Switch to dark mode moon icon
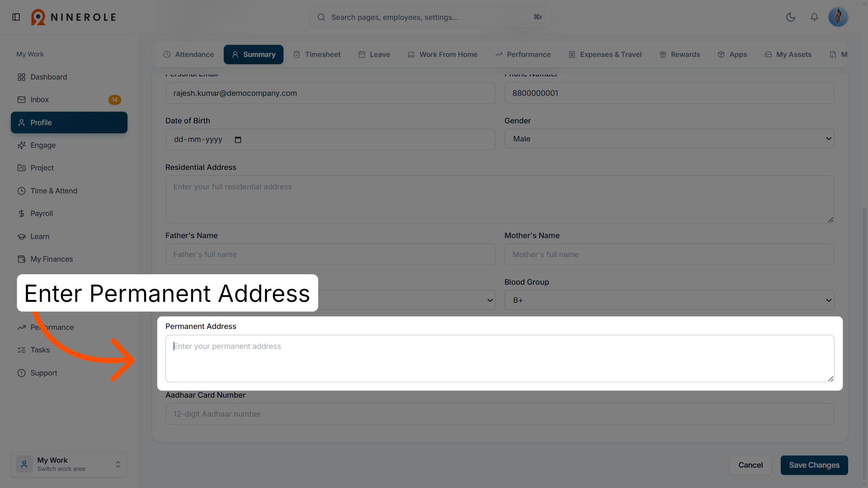Screen dimensions: 868x488 [x=791, y=17]
